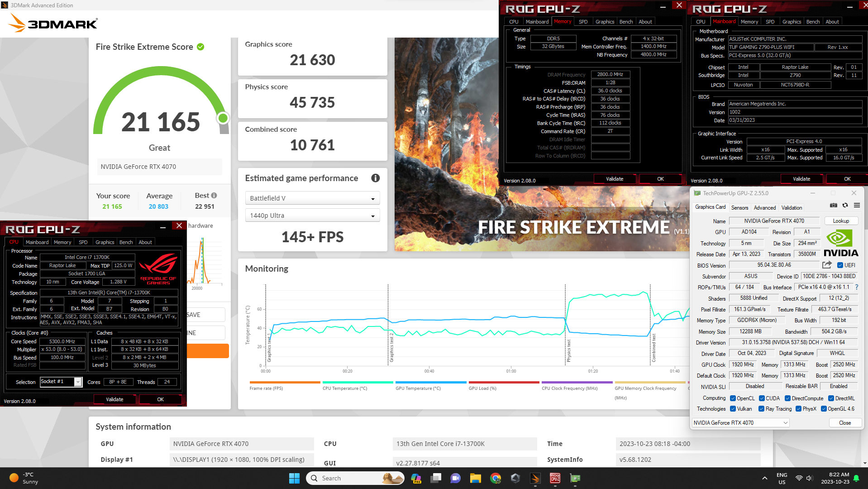Switch to Advanced tab in GPU-Z
Screen dimensions: 868x489
(x=764, y=208)
